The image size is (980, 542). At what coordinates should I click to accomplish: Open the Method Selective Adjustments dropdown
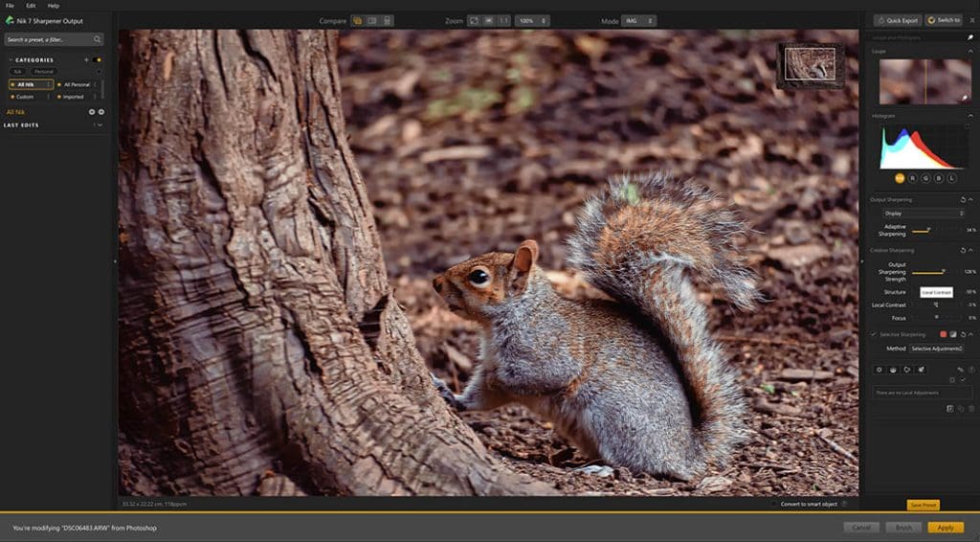pyautogui.click(x=936, y=349)
